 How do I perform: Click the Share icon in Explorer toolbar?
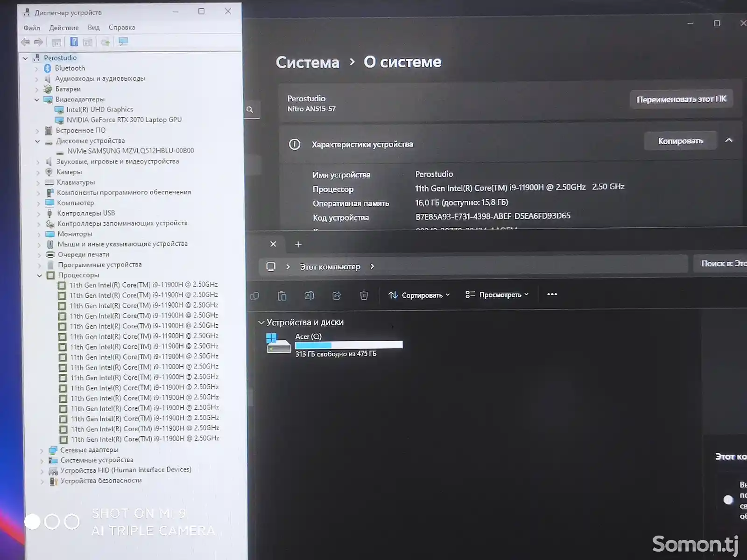[337, 295]
